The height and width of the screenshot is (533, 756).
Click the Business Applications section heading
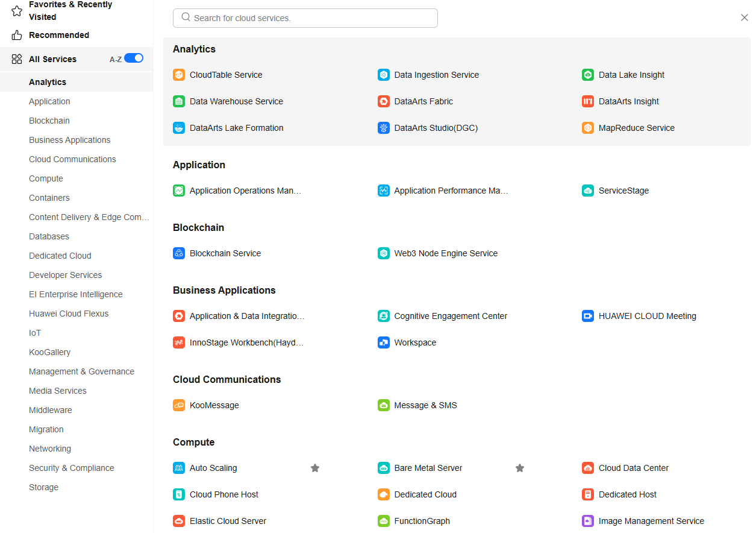(x=224, y=290)
